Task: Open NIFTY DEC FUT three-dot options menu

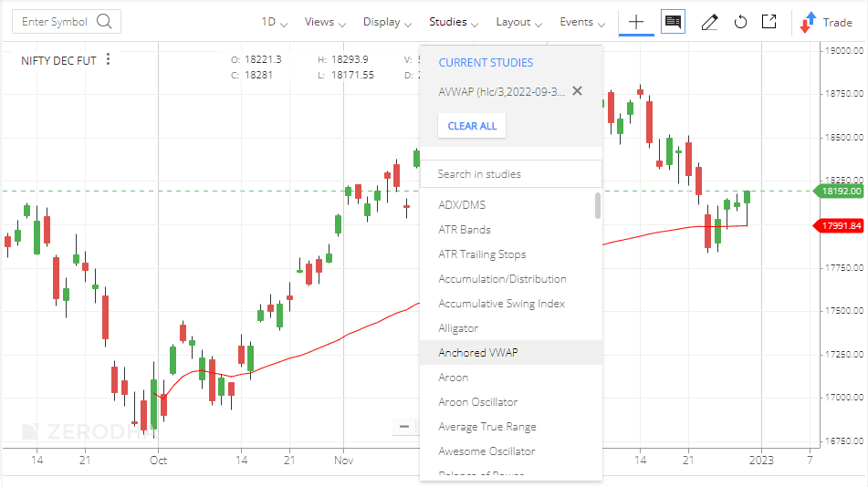Action: click(108, 59)
